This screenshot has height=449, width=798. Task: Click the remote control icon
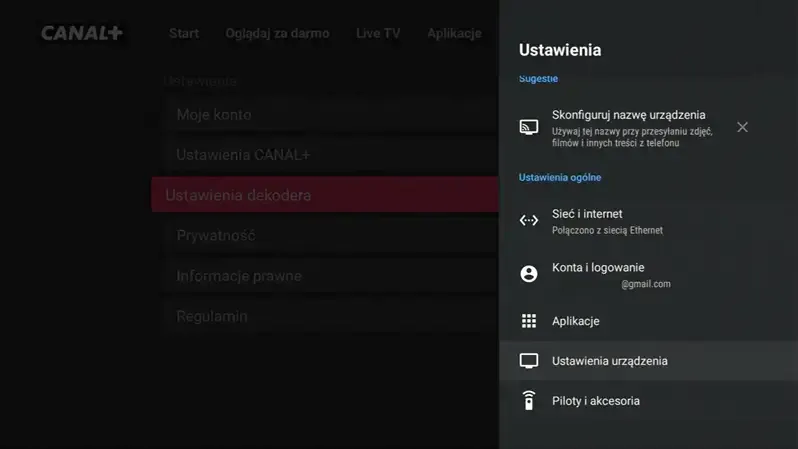(x=529, y=401)
